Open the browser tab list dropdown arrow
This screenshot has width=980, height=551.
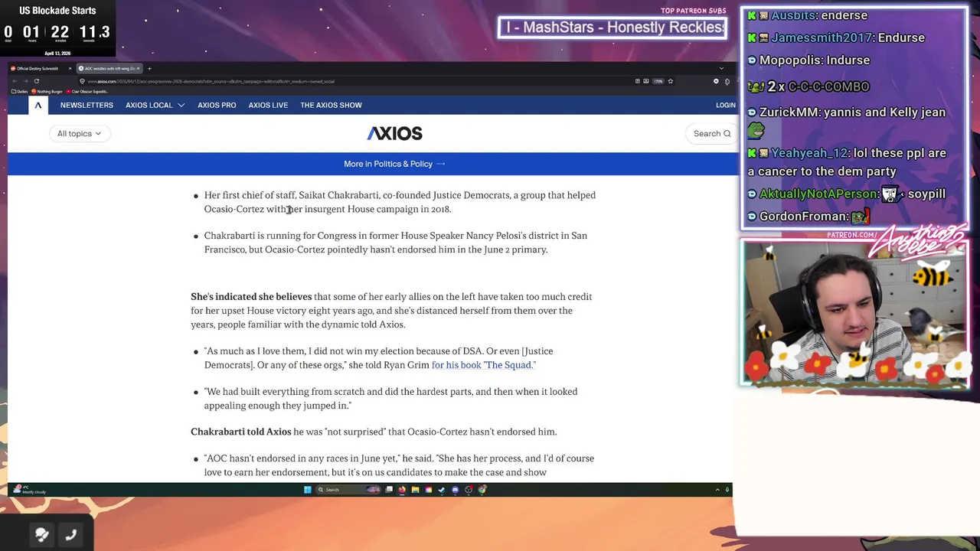[x=721, y=68]
